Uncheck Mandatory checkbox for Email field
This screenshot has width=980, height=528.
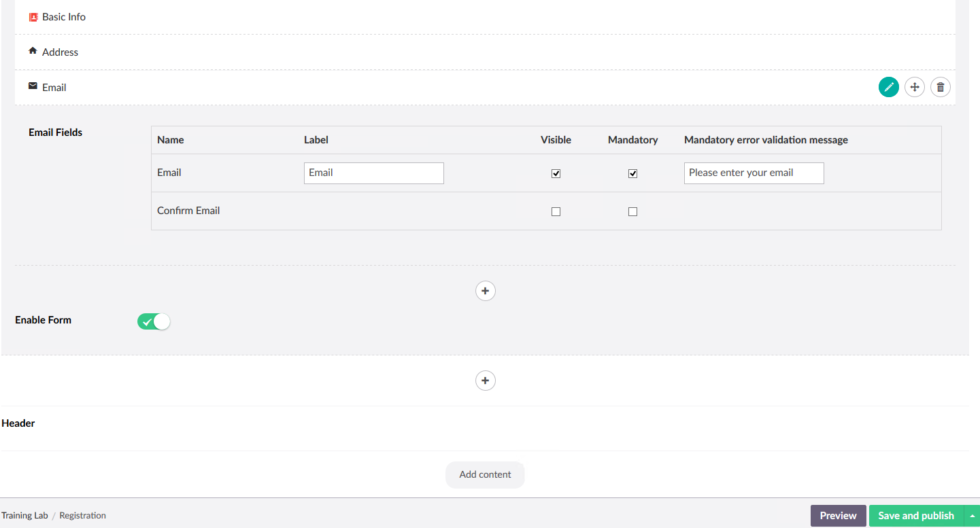[632, 173]
